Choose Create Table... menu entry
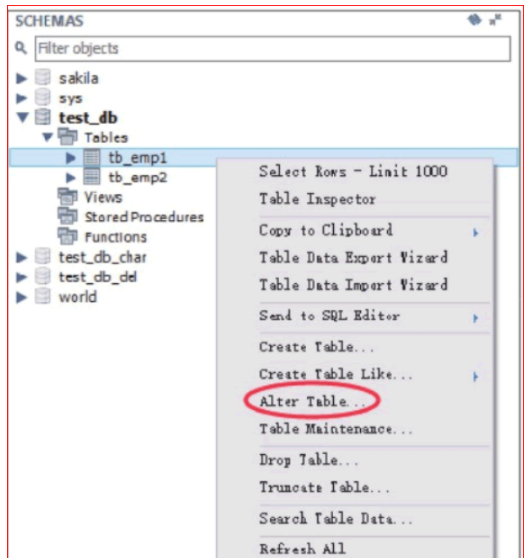 316,347
